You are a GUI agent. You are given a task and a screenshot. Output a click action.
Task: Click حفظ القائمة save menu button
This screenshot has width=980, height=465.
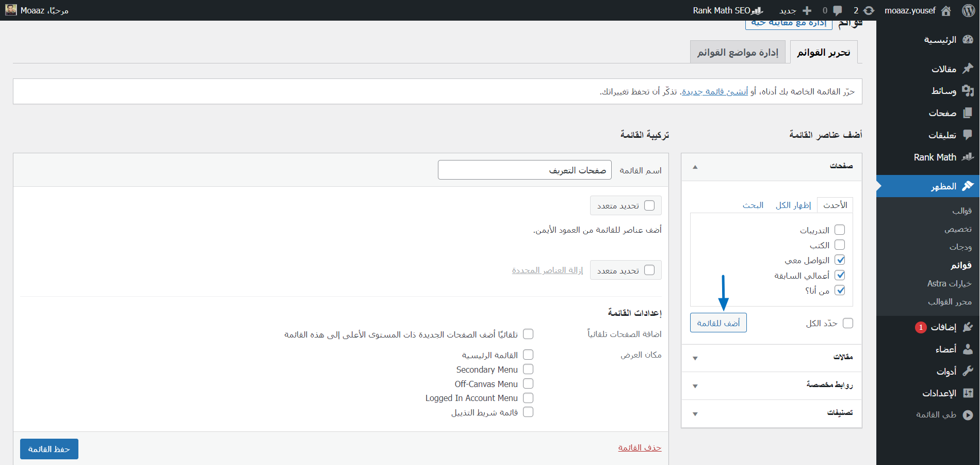click(x=49, y=449)
